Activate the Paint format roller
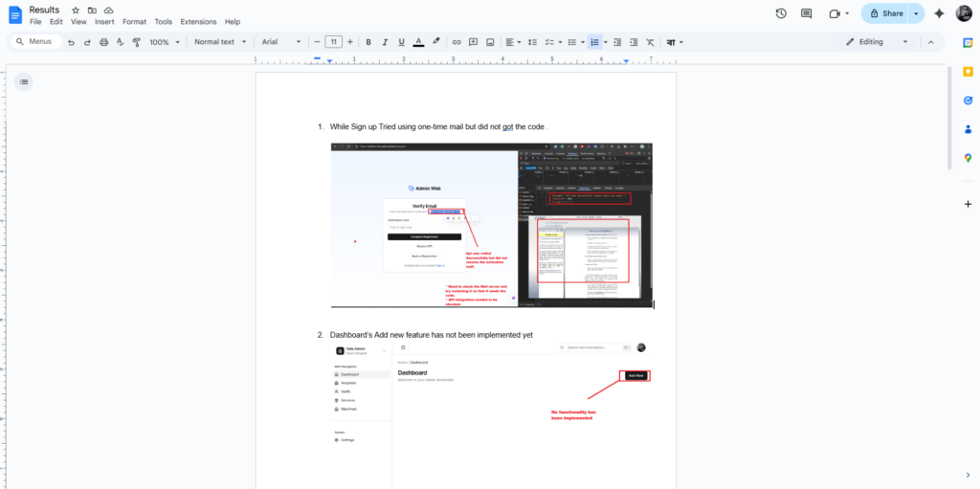The height and width of the screenshot is (489, 980). (137, 42)
